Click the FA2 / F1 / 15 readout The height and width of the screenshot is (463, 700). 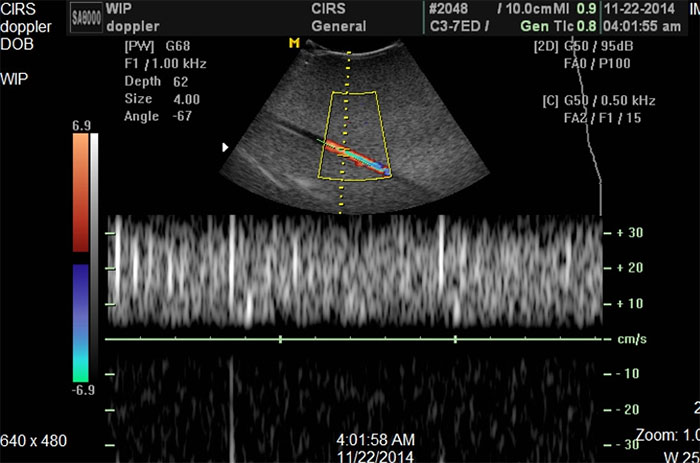click(602, 118)
